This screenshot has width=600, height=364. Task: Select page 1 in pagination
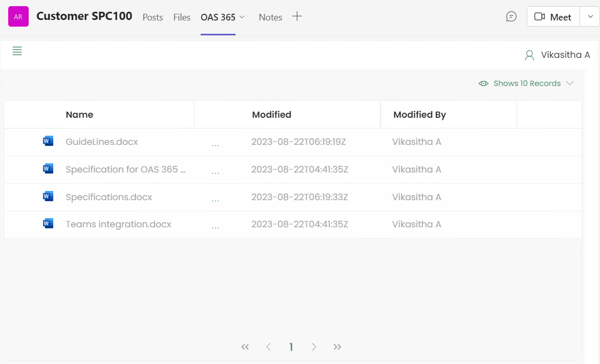(291, 347)
